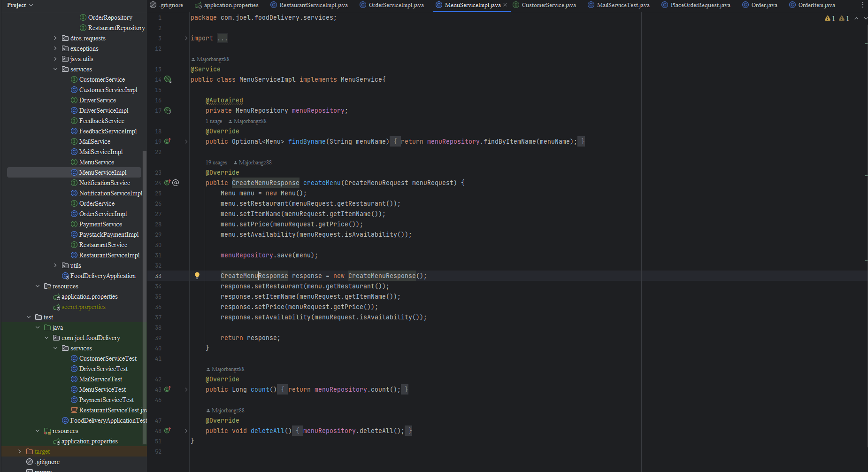This screenshot has width=868, height=472.
Task: Switch to the application.properties tab
Action: coord(231,5)
